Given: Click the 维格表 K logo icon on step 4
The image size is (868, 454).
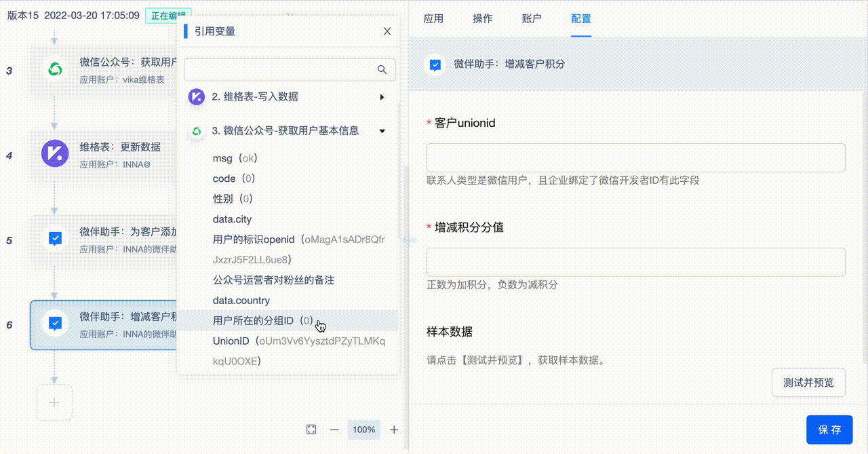Looking at the screenshot, I should point(54,153).
